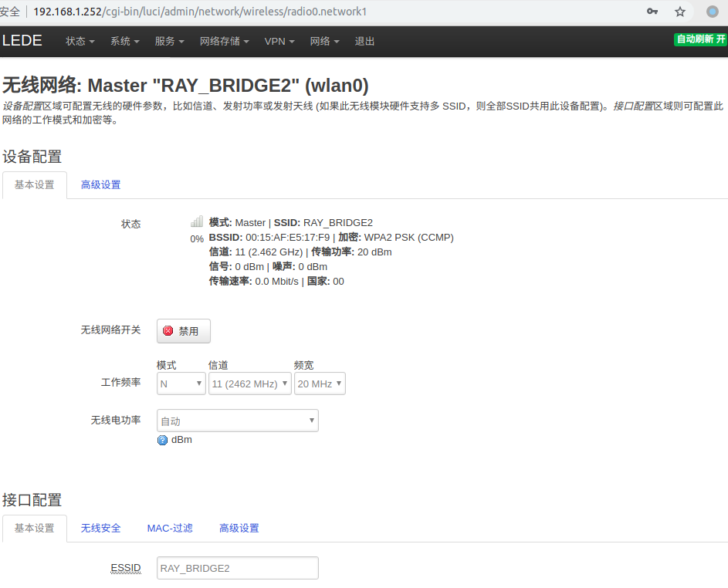The height and width of the screenshot is (588, 728).
Task: Switch to the 无线安全 tab
Action: tap(101, 529)
